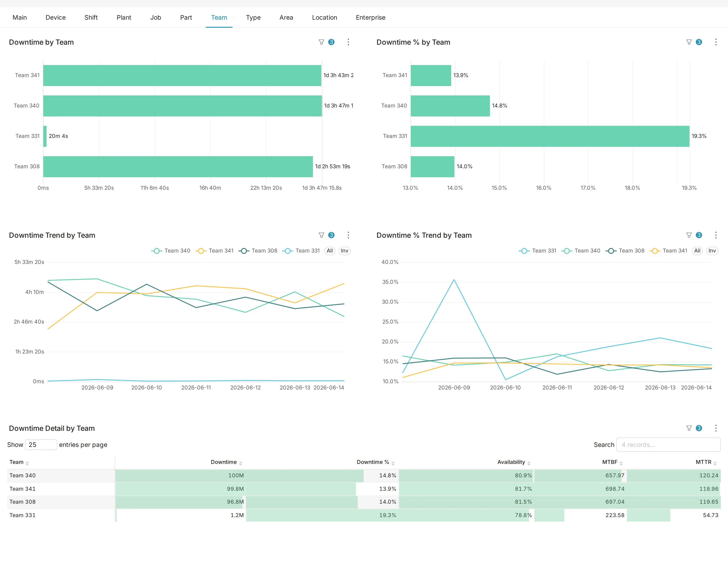This screenshot has height=564, width=728.
Task: Open the kebab menu for Downtime by Team
Action: click(x=348, y=42)
